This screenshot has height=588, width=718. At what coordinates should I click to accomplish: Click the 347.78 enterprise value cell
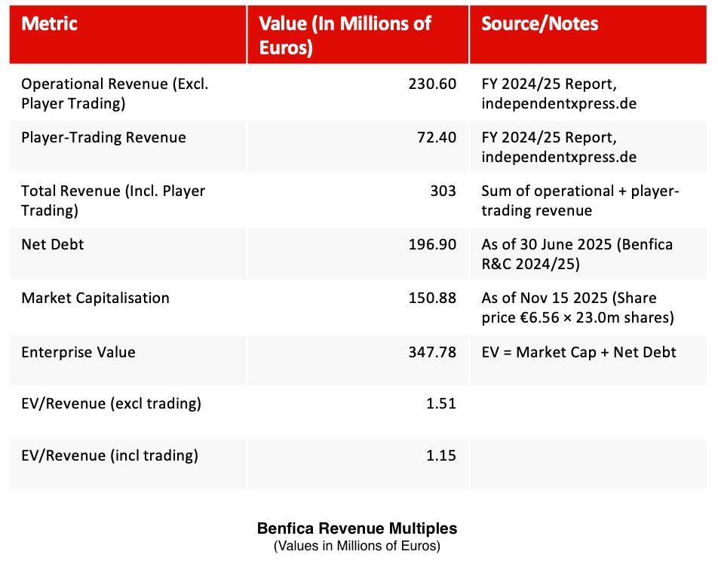tap(432, 353)
